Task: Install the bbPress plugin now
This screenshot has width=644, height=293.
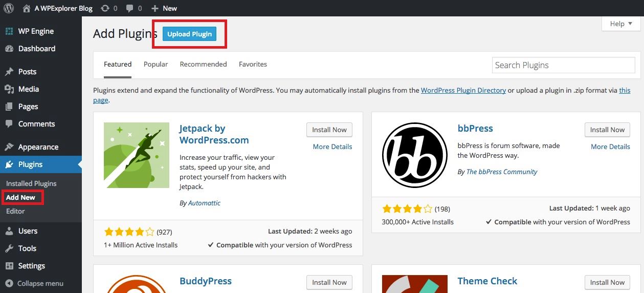Action: pos(607,130)
